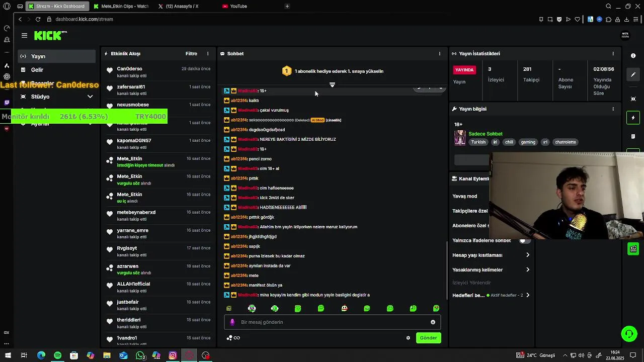Switch to the Anasayfa / X tab
The height and width of the screenshot is (362, 644).
(182, 6)
